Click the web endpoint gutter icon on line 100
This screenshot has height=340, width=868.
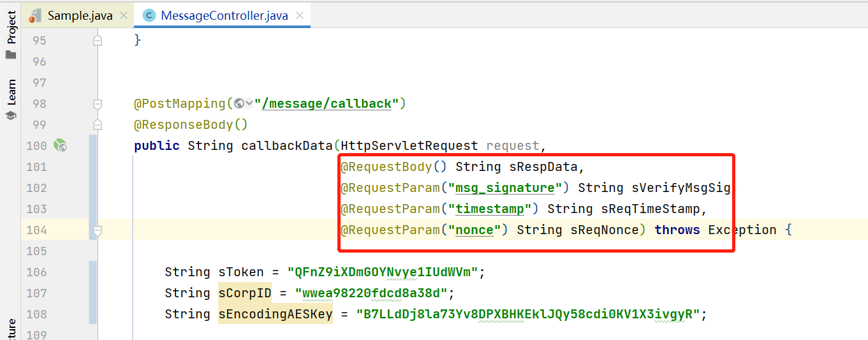[61, 145]
